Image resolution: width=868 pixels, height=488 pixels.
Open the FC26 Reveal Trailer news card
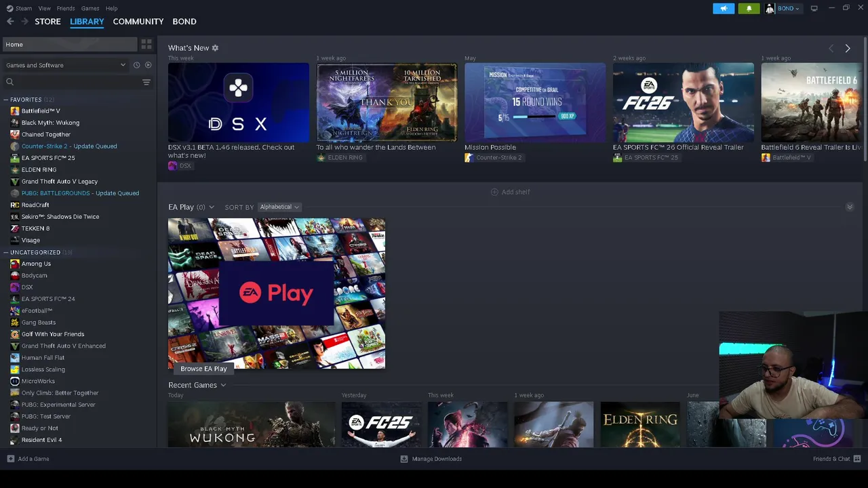pos(684,103)
